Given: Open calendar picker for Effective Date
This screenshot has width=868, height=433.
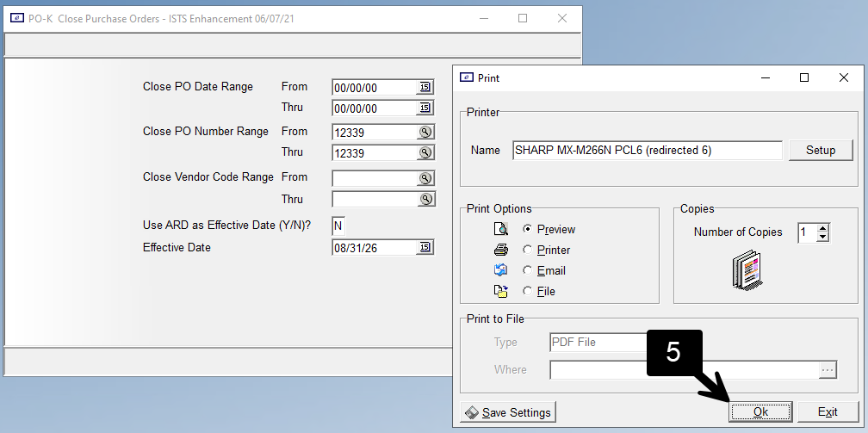Looking at the screenshot, I should point(425,248).
